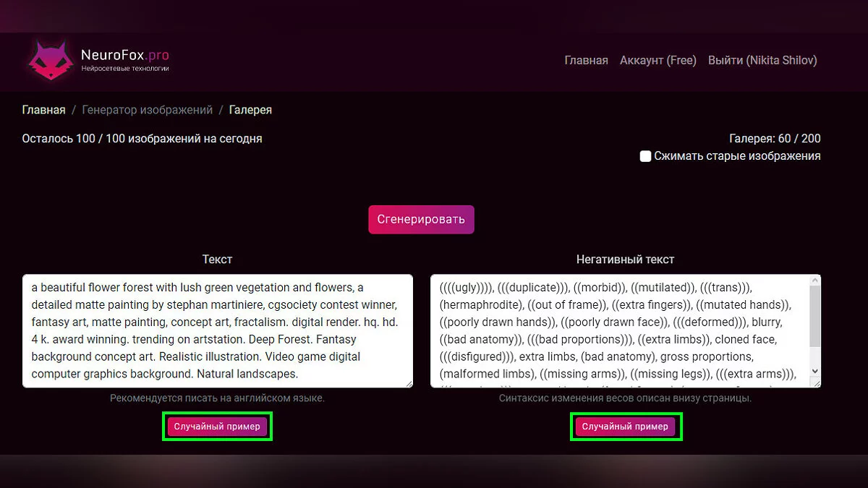868x488 pixels.
Task: Open Аккаунт (Free) in navigation
Action: coord(658,61)
